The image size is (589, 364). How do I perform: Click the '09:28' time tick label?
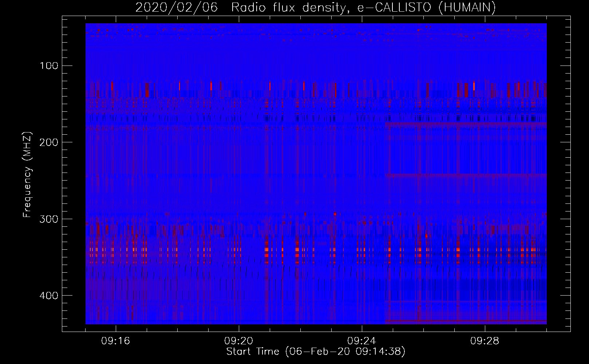[x=485, y=341]
